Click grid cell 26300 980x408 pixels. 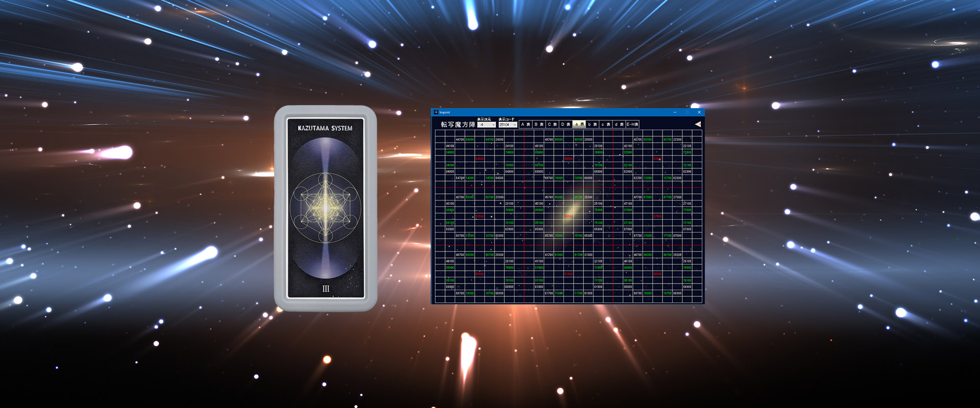[678, 254]
